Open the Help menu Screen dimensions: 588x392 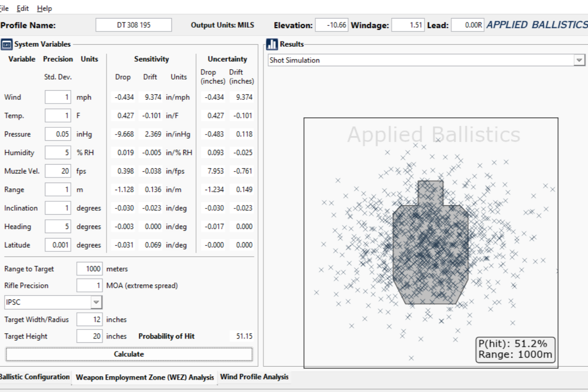[44, 9]
